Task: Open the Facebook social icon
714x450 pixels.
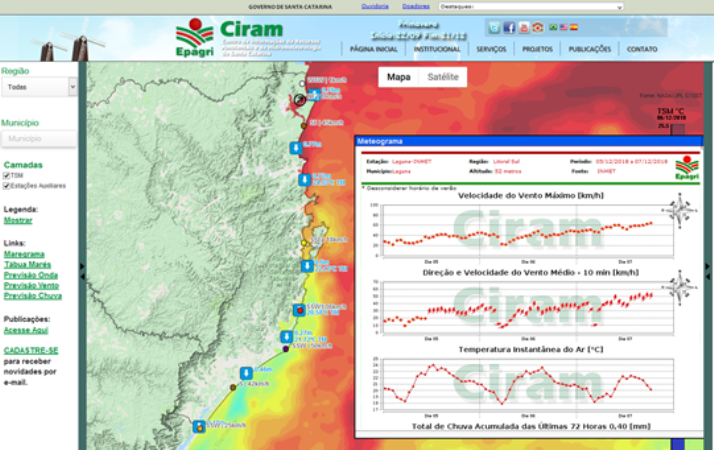Action: (509, 27)
